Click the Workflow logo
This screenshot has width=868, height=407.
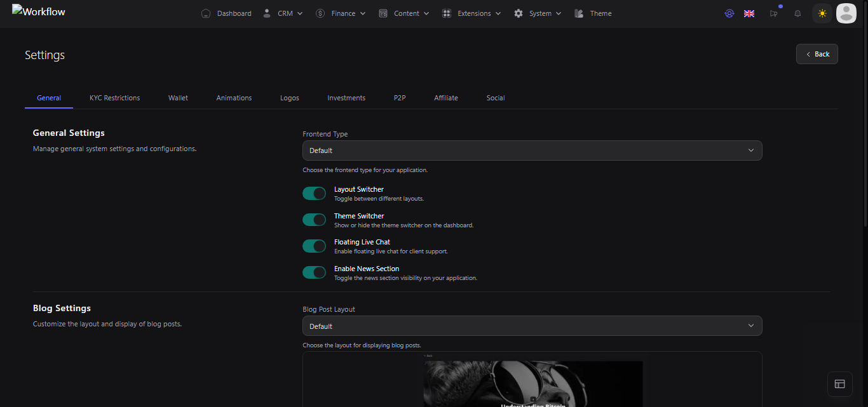39,11
